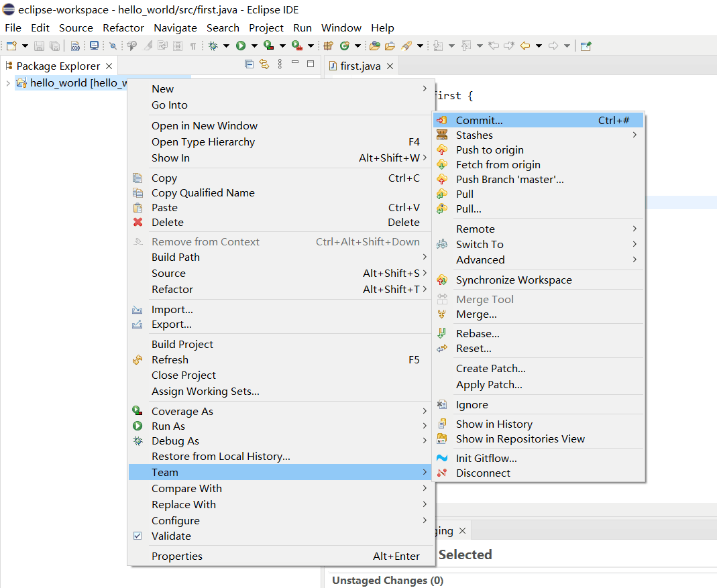Click the New Java Package toolbar icon
Screen dimensions: 717x588
[329, 46]
